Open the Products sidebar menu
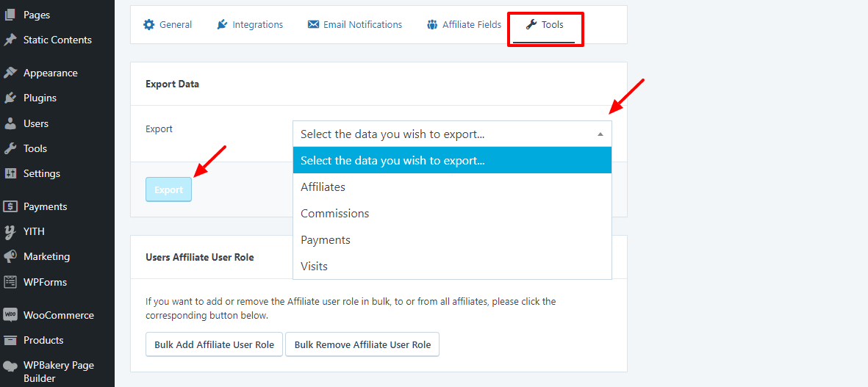The width and height of the screenshot is (868, 387). tap(43, 340)
